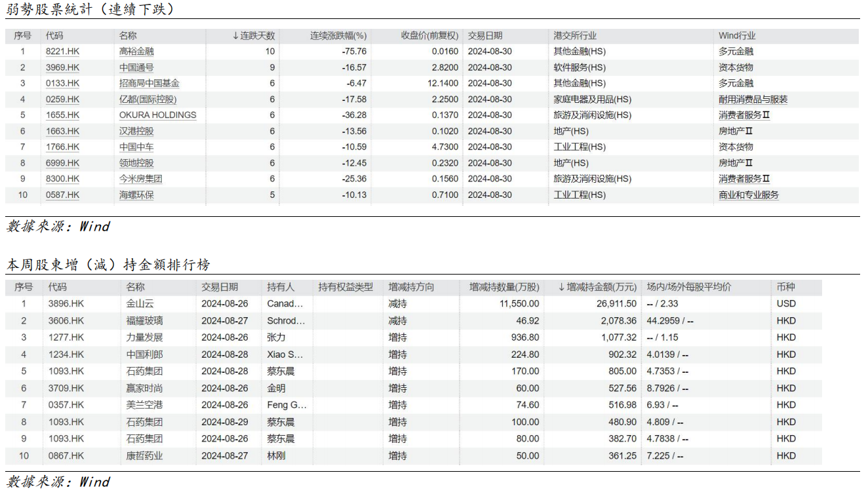Select stock name 领地控股
This screenshot has height=496, width=868.
click(x=136, y=163)
